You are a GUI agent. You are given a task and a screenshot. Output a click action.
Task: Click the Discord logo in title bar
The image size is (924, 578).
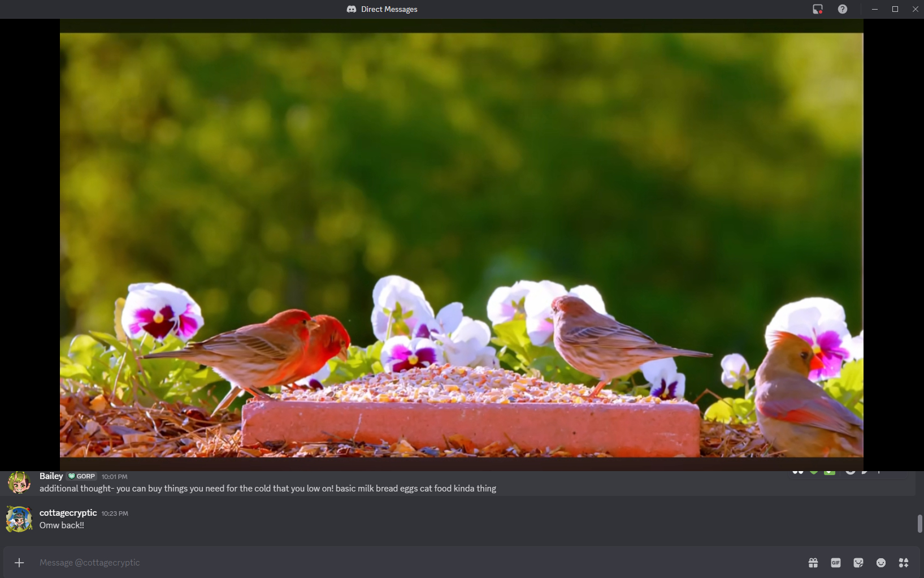[x=352, y=9]
